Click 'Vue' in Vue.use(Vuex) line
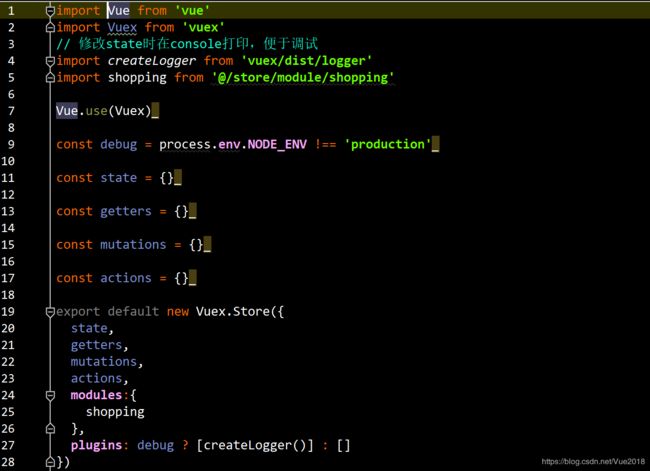Image resolution: width=650 pixels, height=471 pixels. click(67, 111)
